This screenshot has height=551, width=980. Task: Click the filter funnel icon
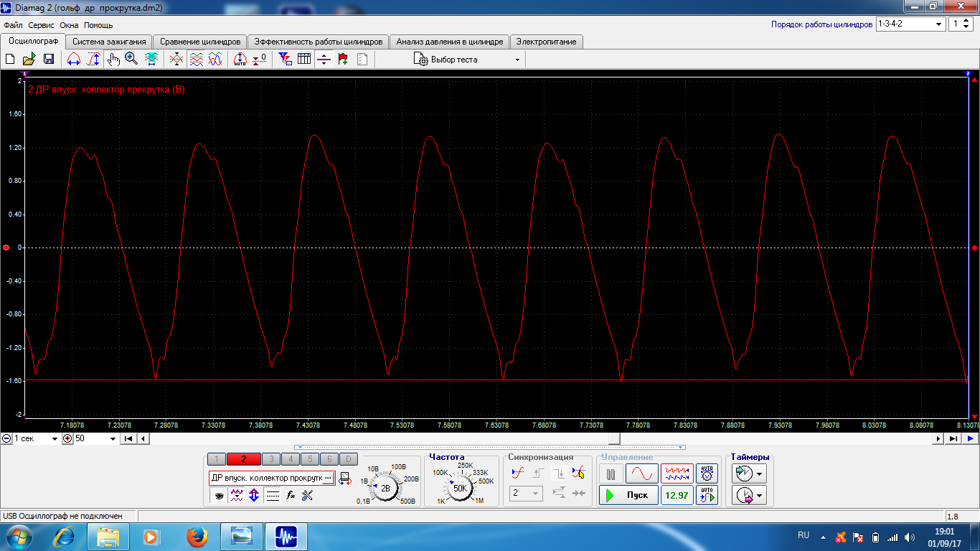coord(285,60)
